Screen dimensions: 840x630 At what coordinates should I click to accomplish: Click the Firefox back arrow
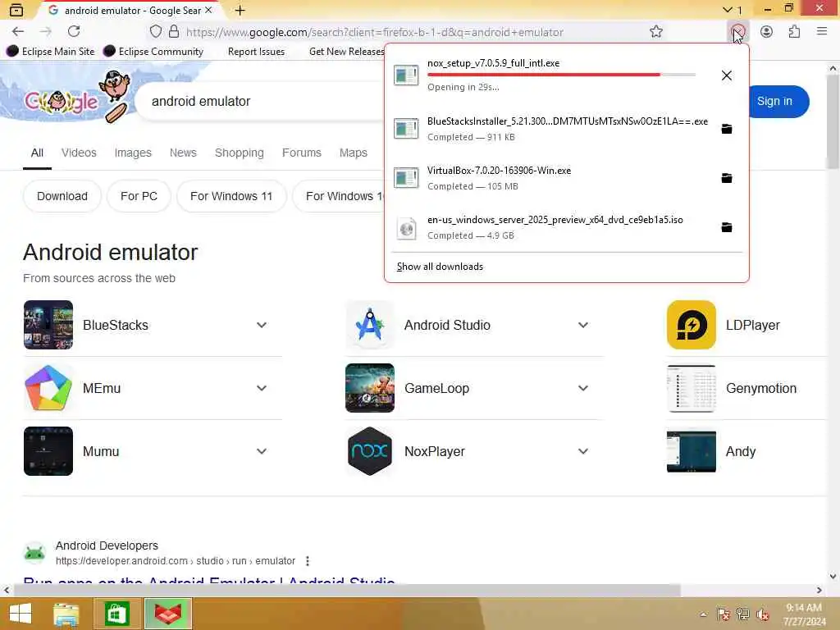(18, 32)
